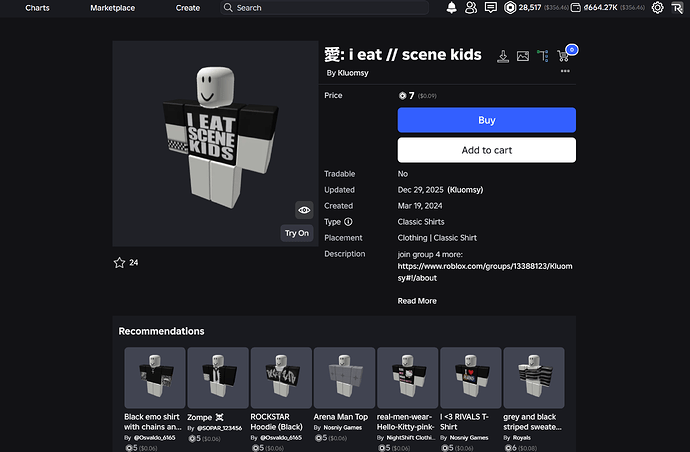Focus the Search input field

click(324, 7)
